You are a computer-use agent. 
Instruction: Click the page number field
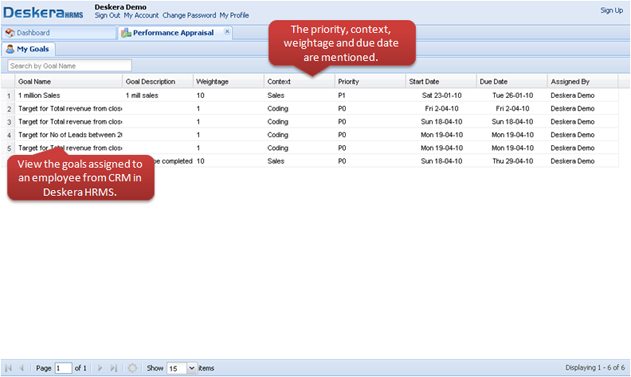click(63, 368)
